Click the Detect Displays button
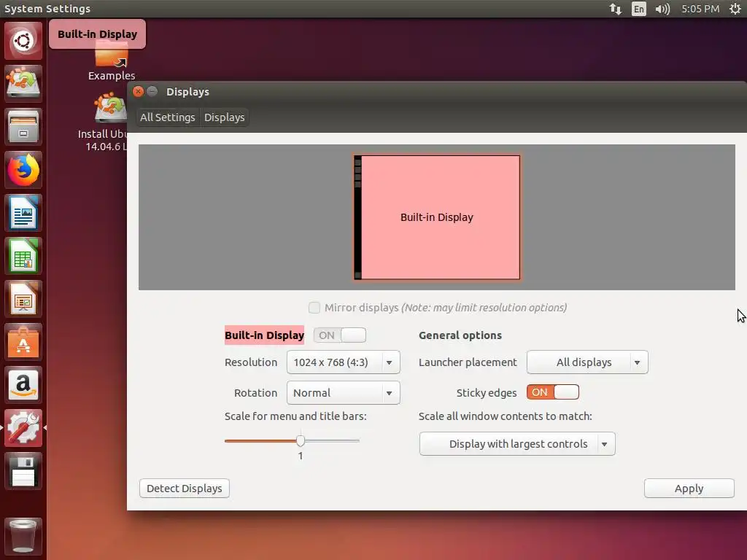 pos(185,489)
